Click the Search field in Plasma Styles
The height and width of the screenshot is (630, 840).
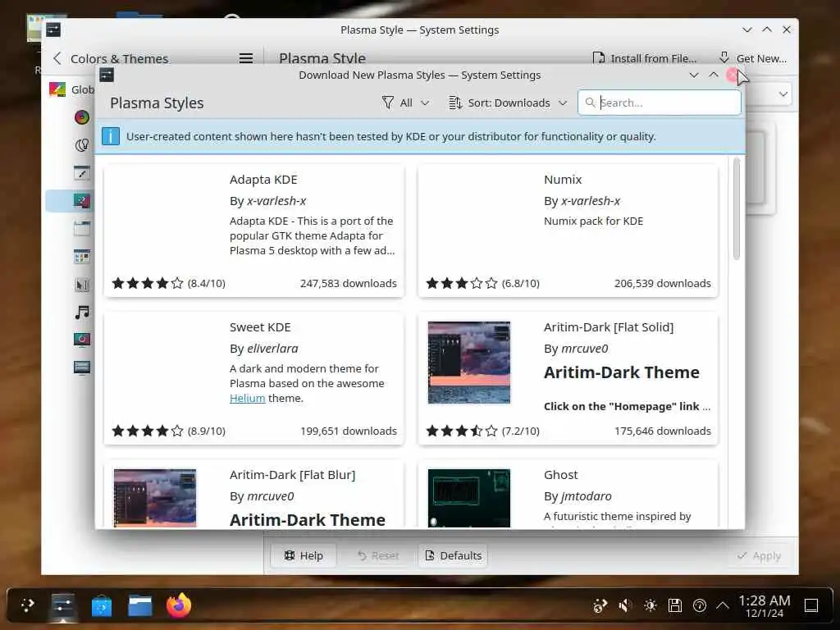click(x=660, y=103)
